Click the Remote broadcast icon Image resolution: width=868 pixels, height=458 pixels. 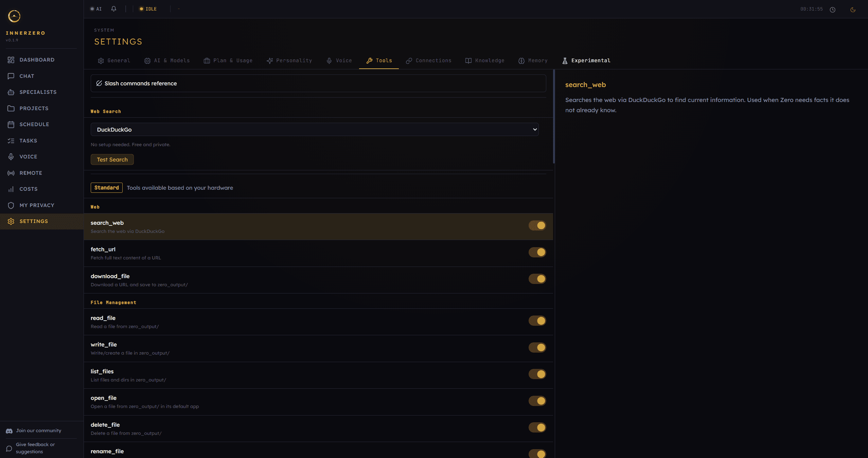point(11,173)
